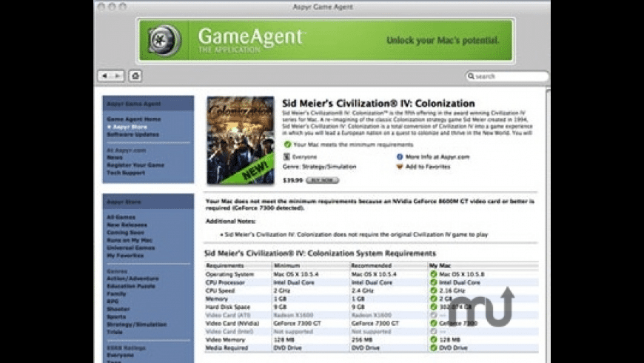Go back with the left arrow button
Viewport: 644px width, 363px height.
(x=104, y=76)
